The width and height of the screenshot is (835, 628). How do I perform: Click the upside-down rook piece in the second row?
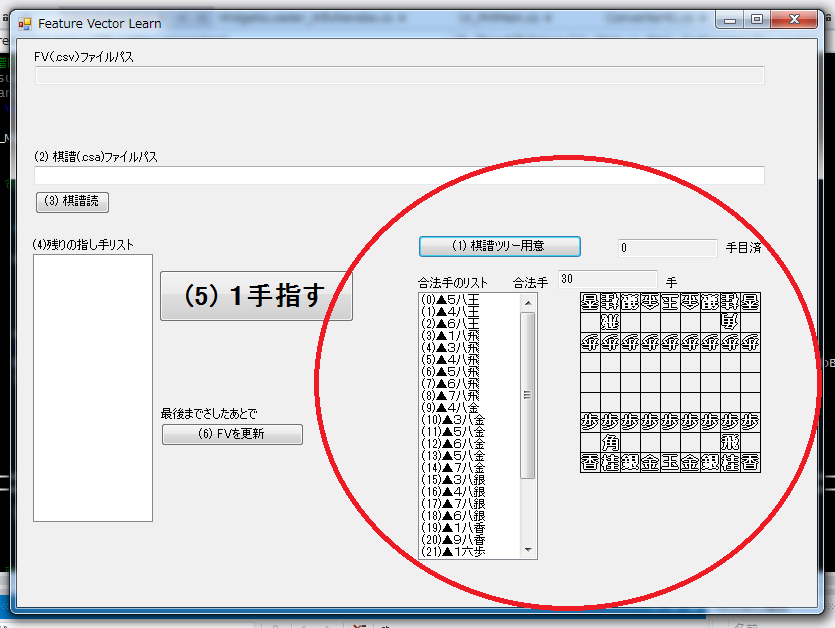pos(610,322)
